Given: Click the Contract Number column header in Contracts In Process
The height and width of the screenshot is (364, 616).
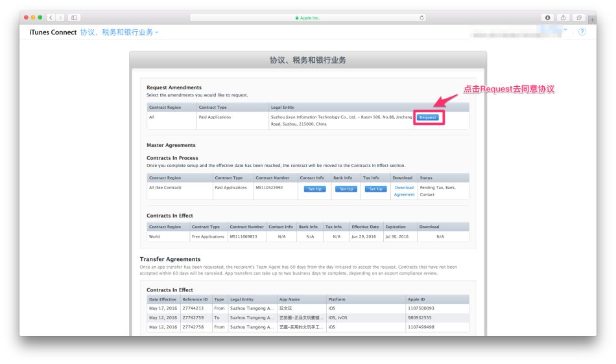Looking at the screenshot, I should (272, 177).
